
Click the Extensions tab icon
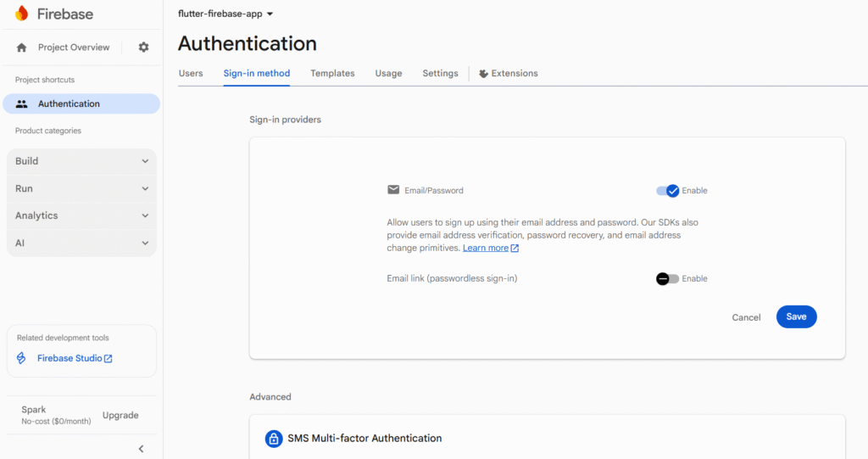(x=483, y=74)
